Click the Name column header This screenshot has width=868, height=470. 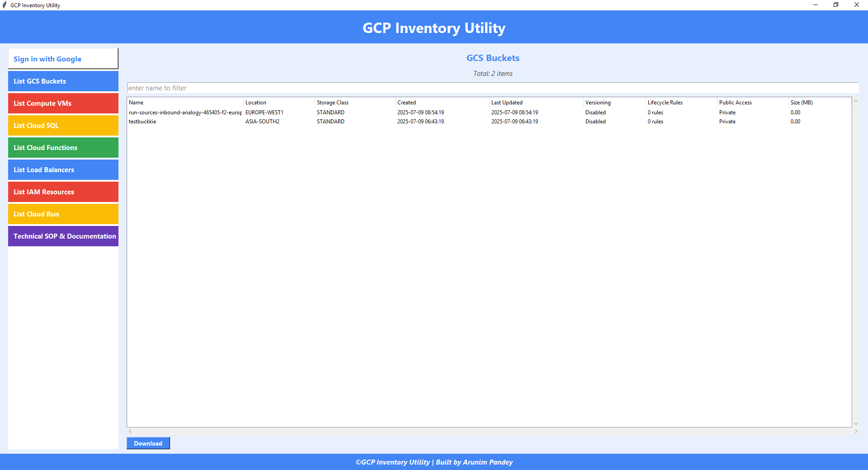point(181,103)
